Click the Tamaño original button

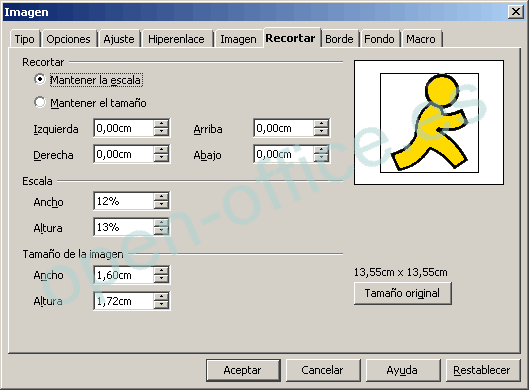point(402,293)
